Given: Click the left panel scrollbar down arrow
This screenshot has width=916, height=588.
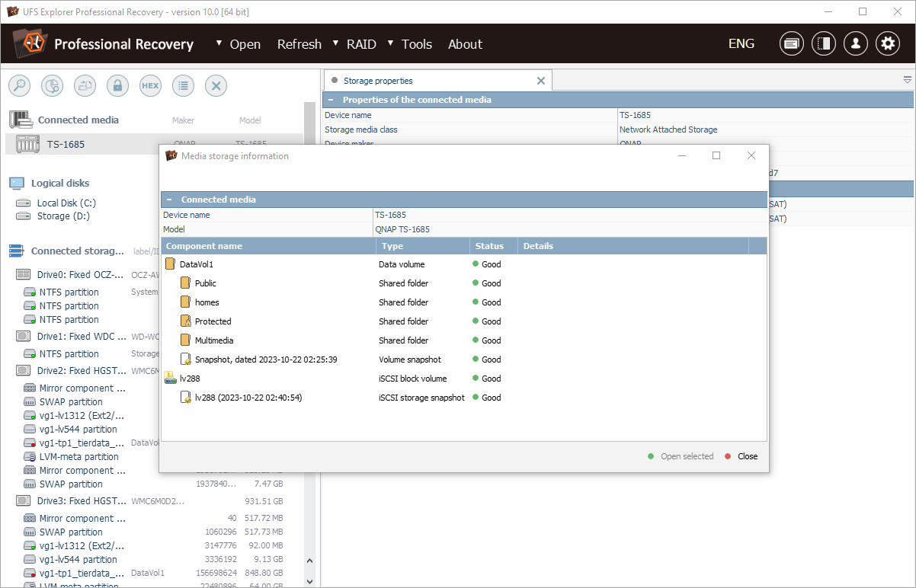Looking at the screenshot, I should (309, 581).
